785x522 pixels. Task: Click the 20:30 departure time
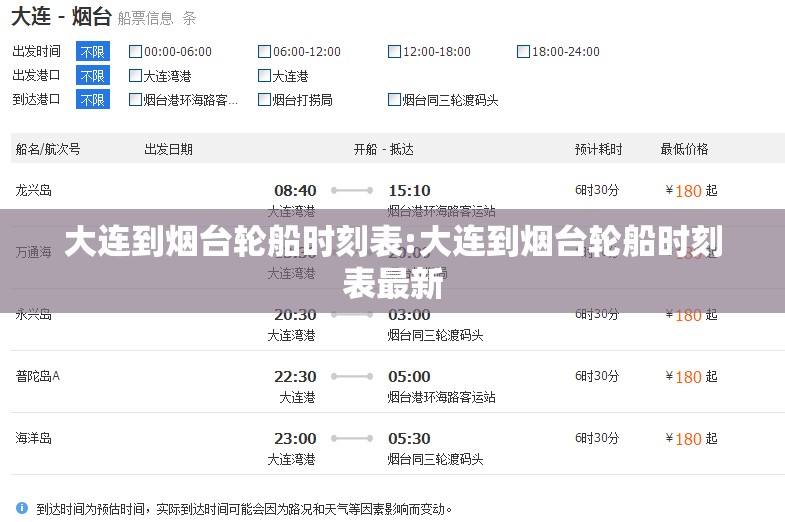tap(295, 315)
